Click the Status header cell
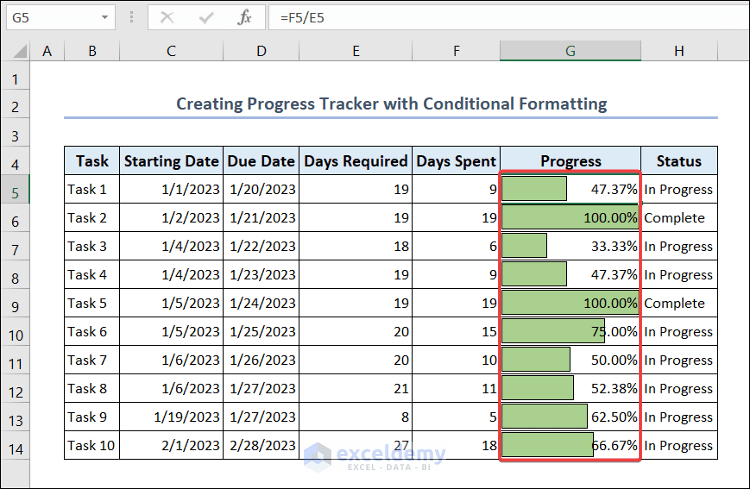The width and height of the screenshot is (750, 489). [x=679, y=161]
